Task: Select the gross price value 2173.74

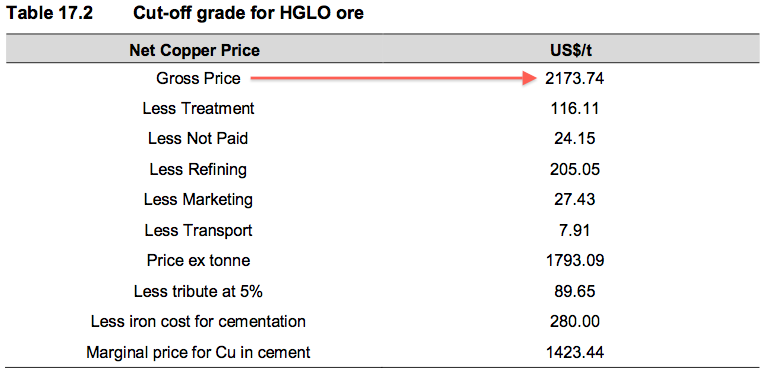Action: pyautogui.click(x=574, y=78)
